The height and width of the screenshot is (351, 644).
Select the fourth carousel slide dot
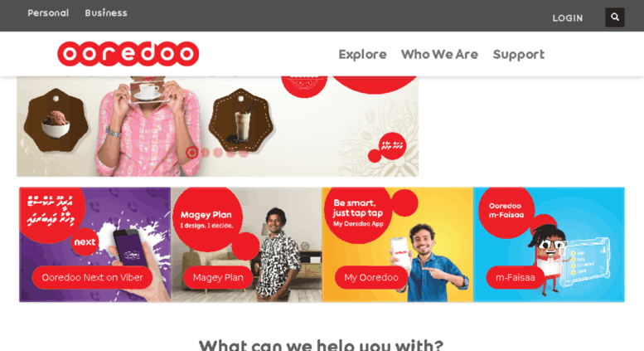click(230, 153)
